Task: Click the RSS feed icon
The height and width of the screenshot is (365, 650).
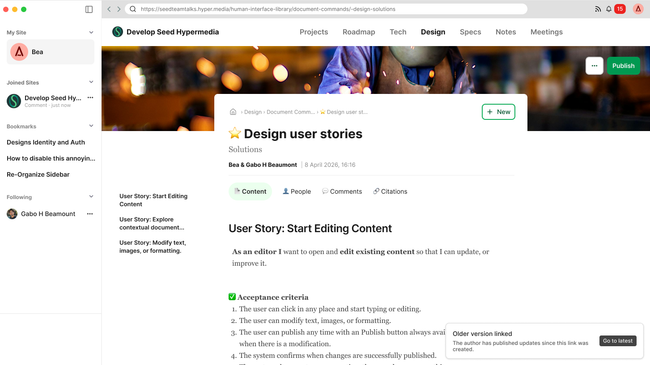Action: pos(598,9)
